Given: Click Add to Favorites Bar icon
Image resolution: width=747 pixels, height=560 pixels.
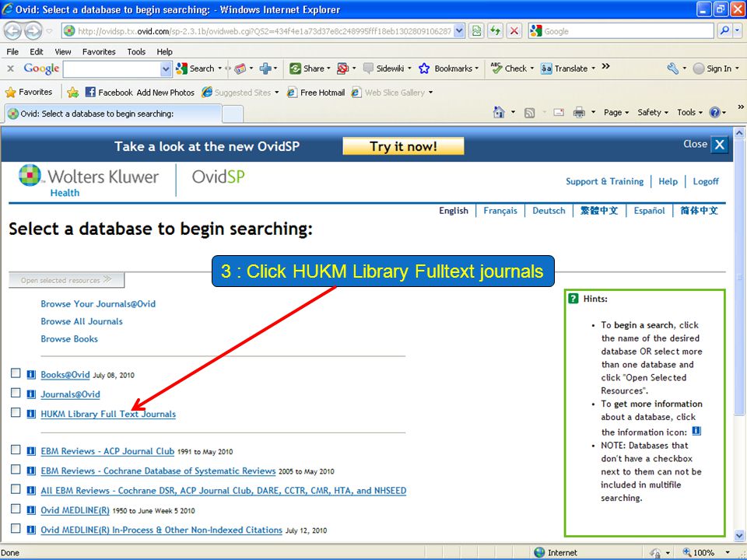Looking at the screenshot, I should click(x=73, y=93).
